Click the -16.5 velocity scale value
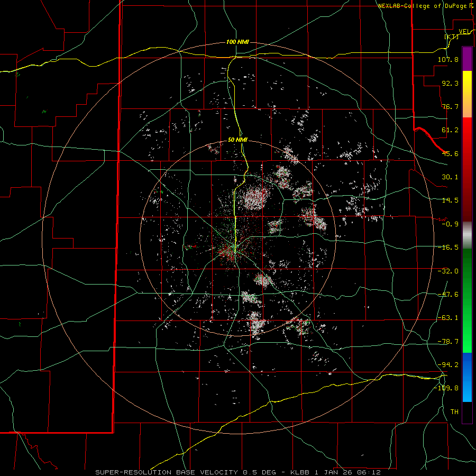This screenshot has height=476, width=476. pos(448,248)
